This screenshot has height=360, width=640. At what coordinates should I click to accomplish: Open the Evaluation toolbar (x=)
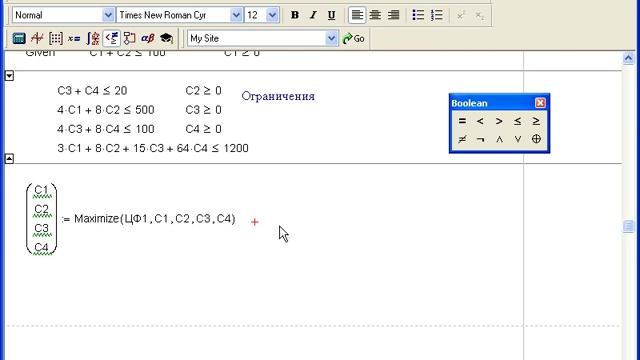click(74, 38)
